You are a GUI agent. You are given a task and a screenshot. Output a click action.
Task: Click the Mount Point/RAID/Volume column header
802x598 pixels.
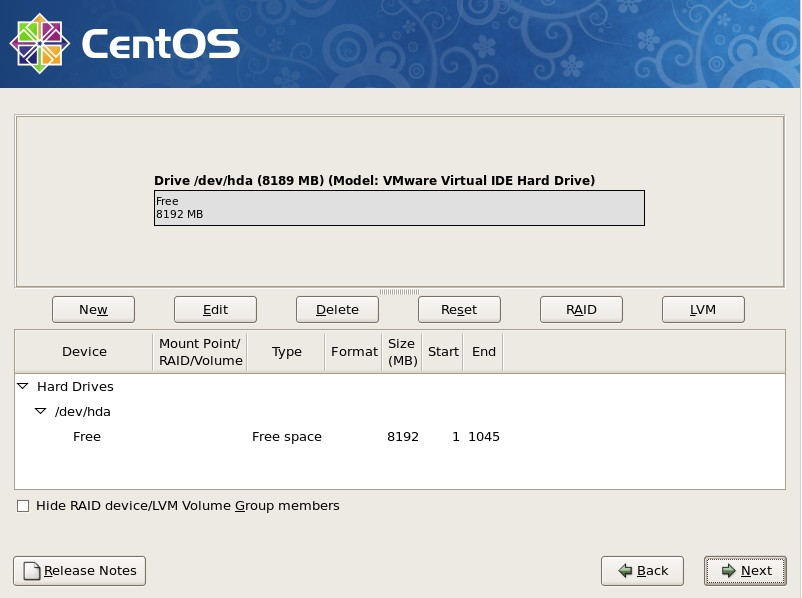tap(200, 352)
